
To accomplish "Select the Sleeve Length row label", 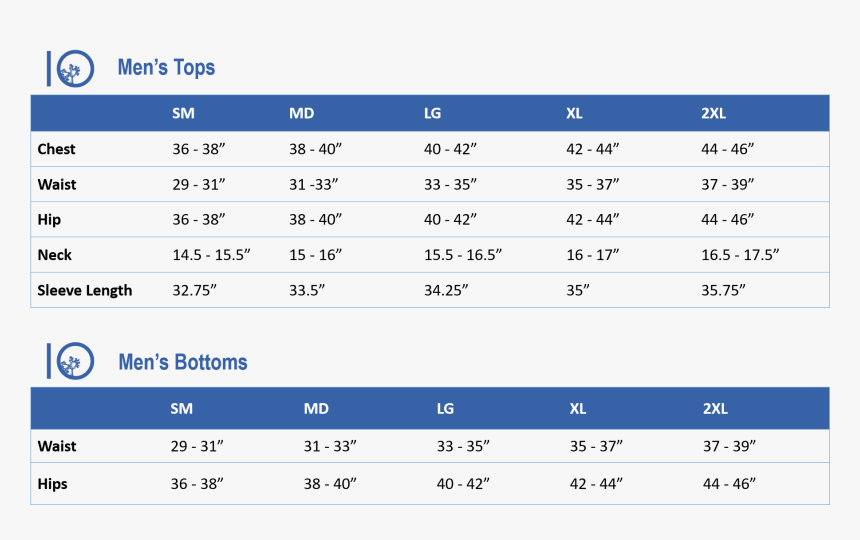I will point(84,290).
